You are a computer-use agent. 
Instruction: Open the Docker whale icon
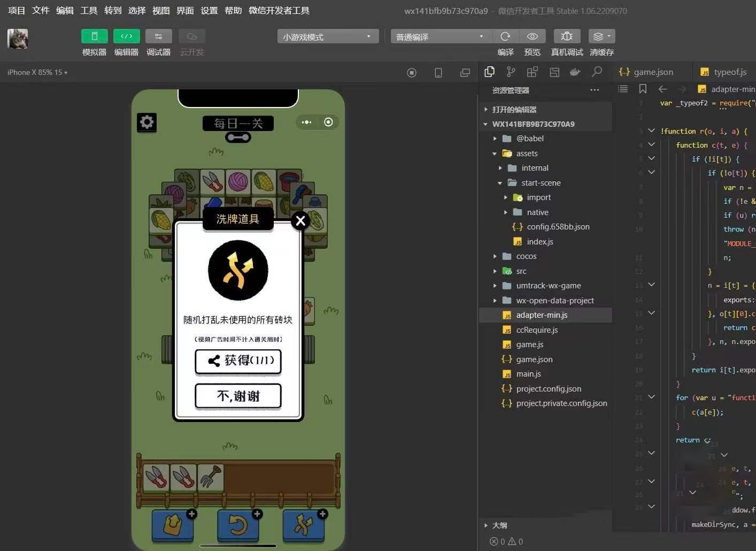click(x=575, y=72)
